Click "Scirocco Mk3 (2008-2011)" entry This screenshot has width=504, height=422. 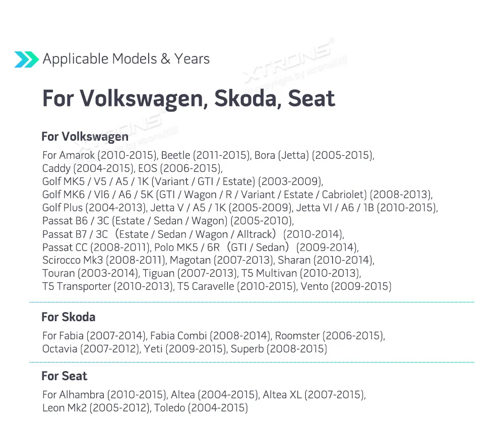pos(104,260)
